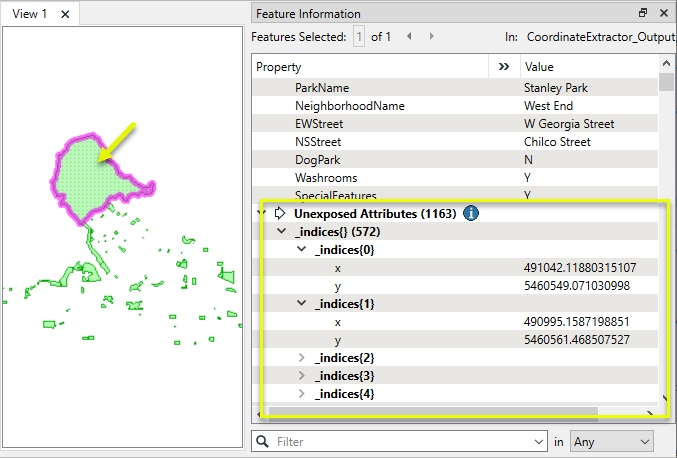Viewport: 677px width, 458px height.
Task: Go to previous selected feature arrow
Action: pos(410,37)
